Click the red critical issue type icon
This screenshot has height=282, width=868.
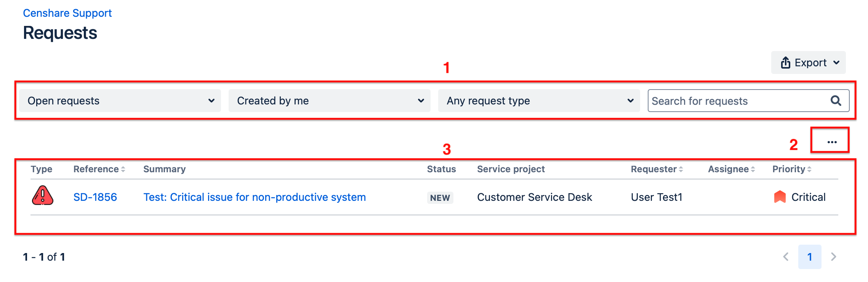[x=42, y=196]
